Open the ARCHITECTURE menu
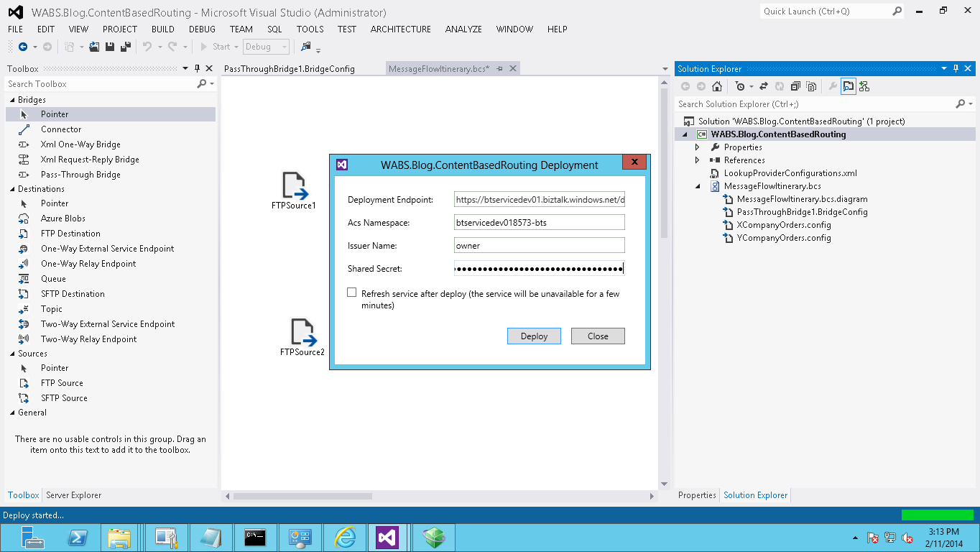 [x=401, y=29]
